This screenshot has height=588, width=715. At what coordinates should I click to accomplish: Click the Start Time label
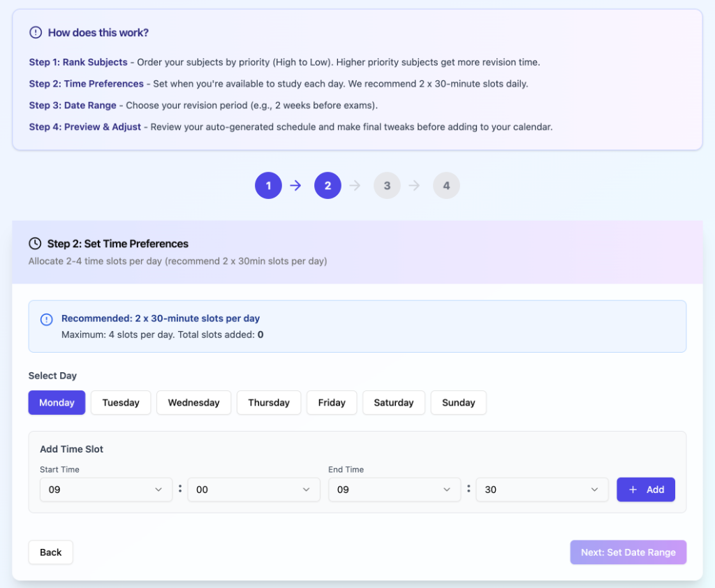click(x=59, y=469)
